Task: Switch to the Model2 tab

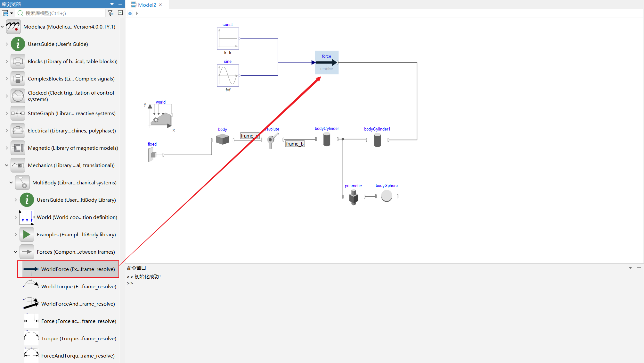Action: (147, 5)
